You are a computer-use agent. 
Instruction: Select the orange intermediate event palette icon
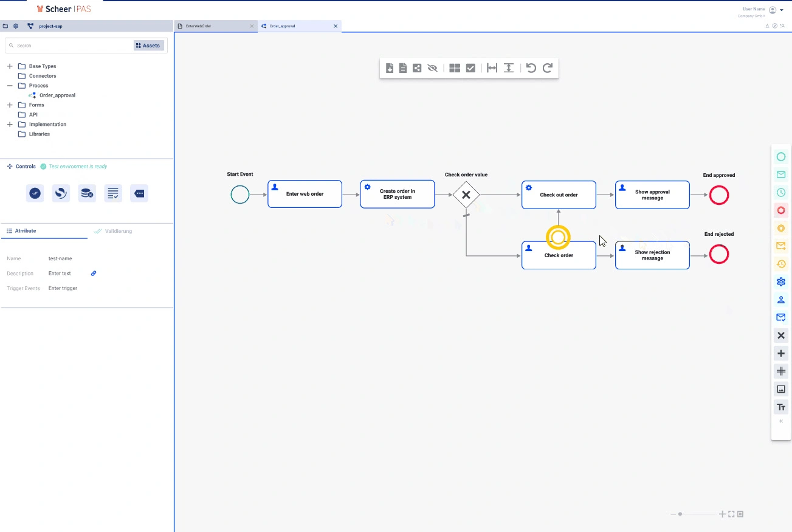(x=781, y=228)
